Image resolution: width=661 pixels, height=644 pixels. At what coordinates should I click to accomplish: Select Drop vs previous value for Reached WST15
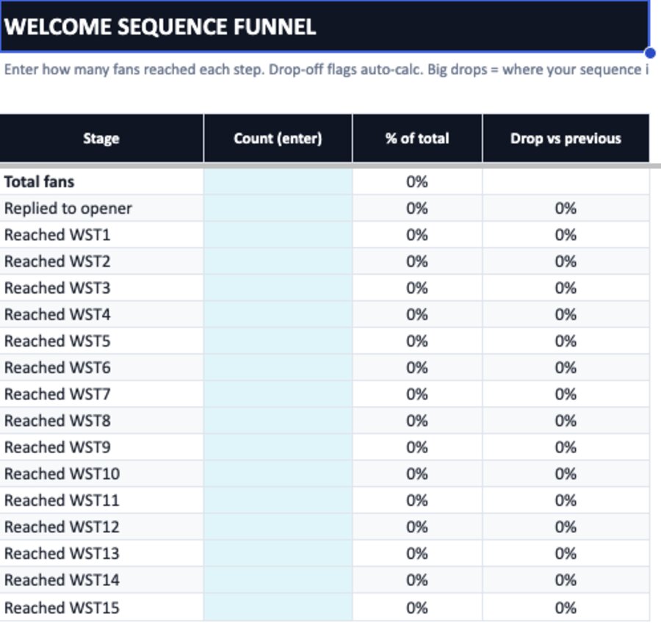click(x=566, y=607)
